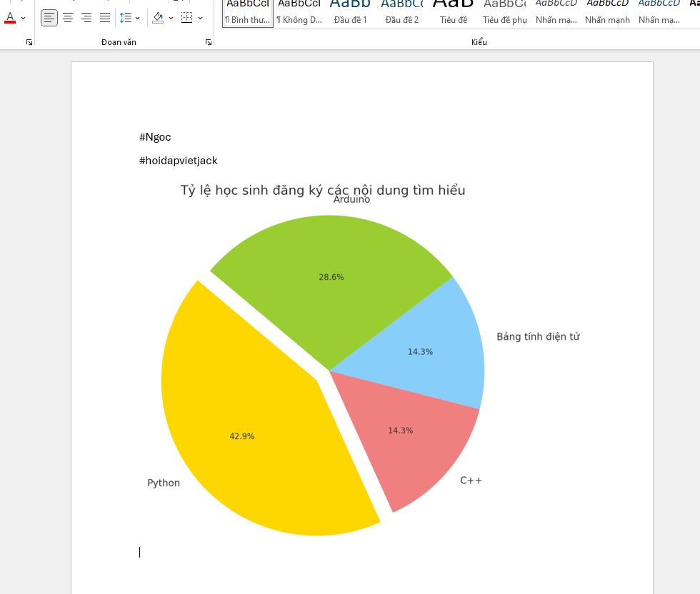The image size is (700, 594).
Task: Open the Đoạn văn dialog launcher
Action: pyautogui.click(x=209, y=43)
